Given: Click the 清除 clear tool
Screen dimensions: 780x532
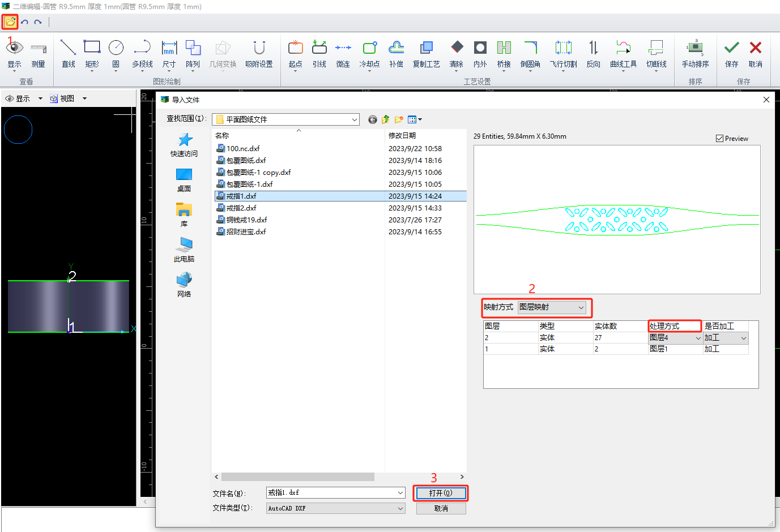Looking at the screenshot, I should tap(457, 55).
